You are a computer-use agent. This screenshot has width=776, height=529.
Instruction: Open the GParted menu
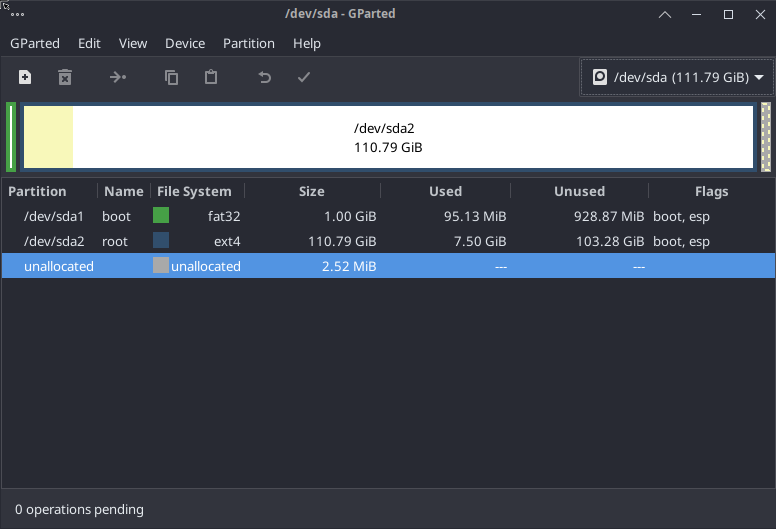coord(35,43)
